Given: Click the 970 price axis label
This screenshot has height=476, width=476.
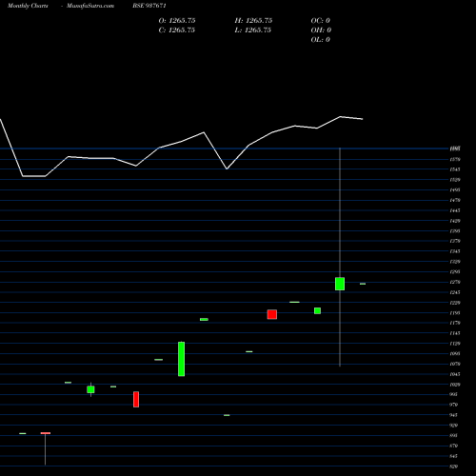Looking at the screenshot, I should 454,405.
